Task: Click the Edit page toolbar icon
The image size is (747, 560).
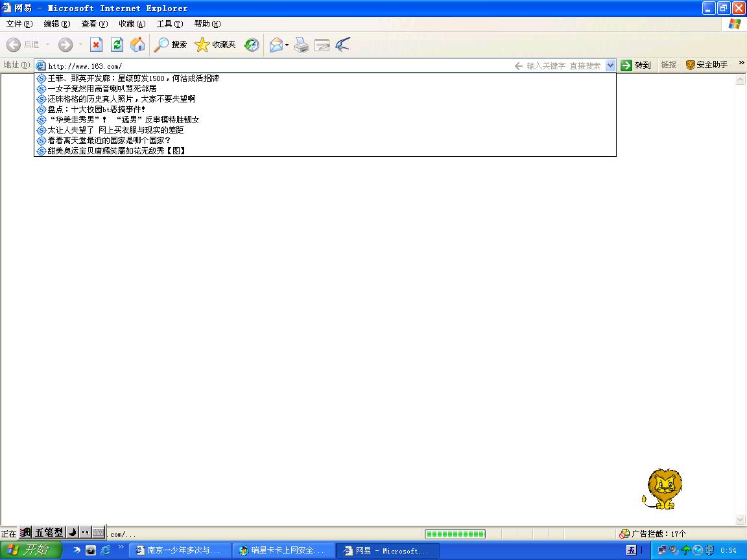Action: pos(322,45)
